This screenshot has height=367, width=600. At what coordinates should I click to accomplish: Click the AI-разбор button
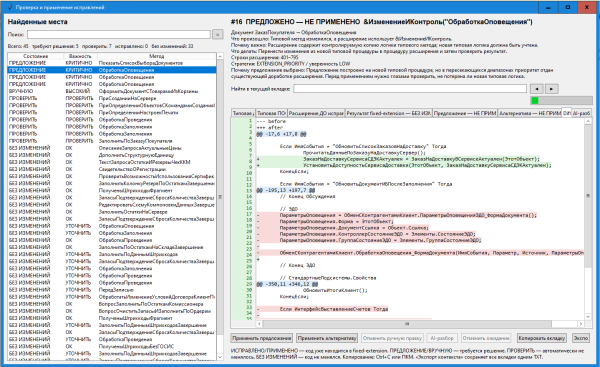point(442,338)
